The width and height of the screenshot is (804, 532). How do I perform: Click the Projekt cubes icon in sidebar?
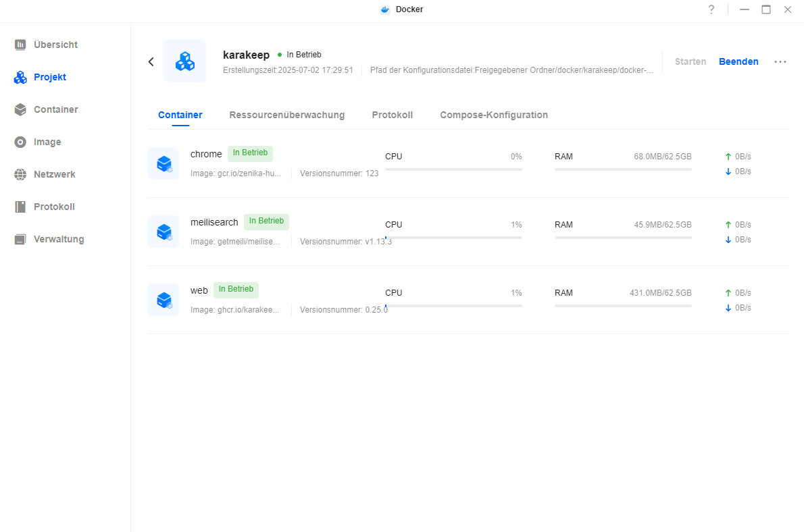[x=20, y=77]
